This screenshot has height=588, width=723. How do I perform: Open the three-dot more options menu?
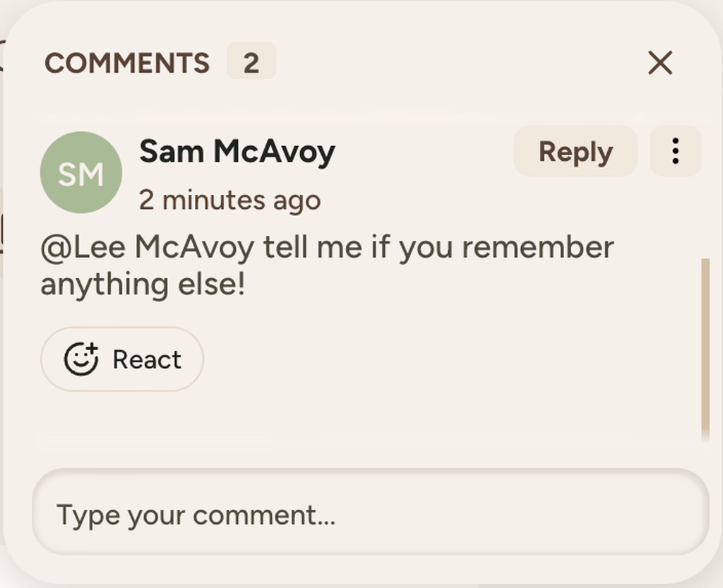tap(676, 151)
